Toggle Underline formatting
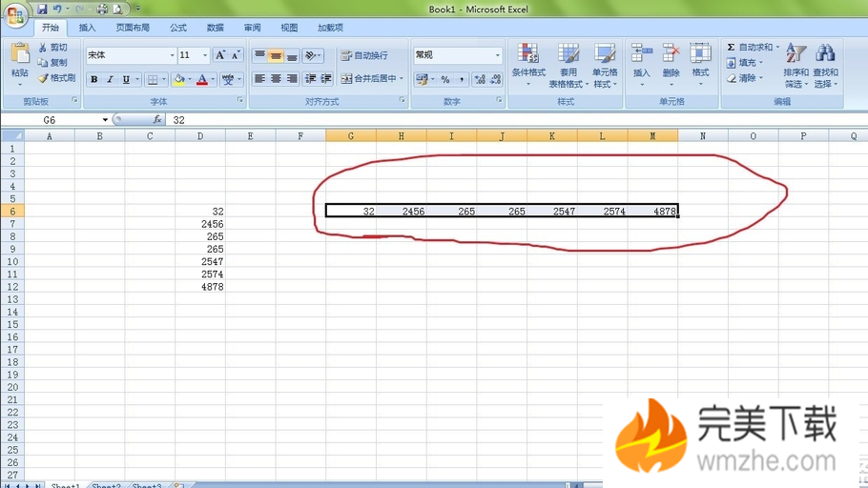The height and width of the screenshot is (488, 868). 126,80
